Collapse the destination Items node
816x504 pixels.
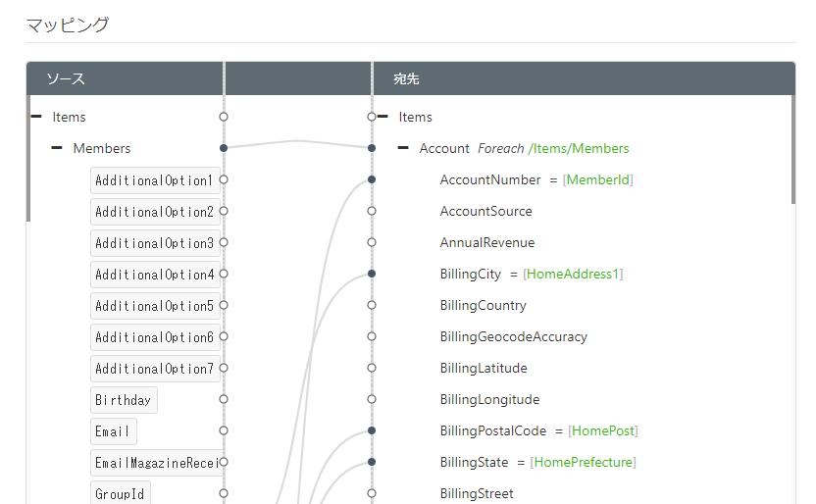tap(382, 117)
